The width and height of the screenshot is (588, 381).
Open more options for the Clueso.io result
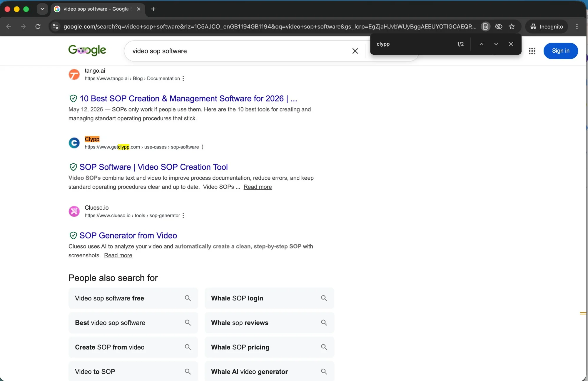(183, 215)
